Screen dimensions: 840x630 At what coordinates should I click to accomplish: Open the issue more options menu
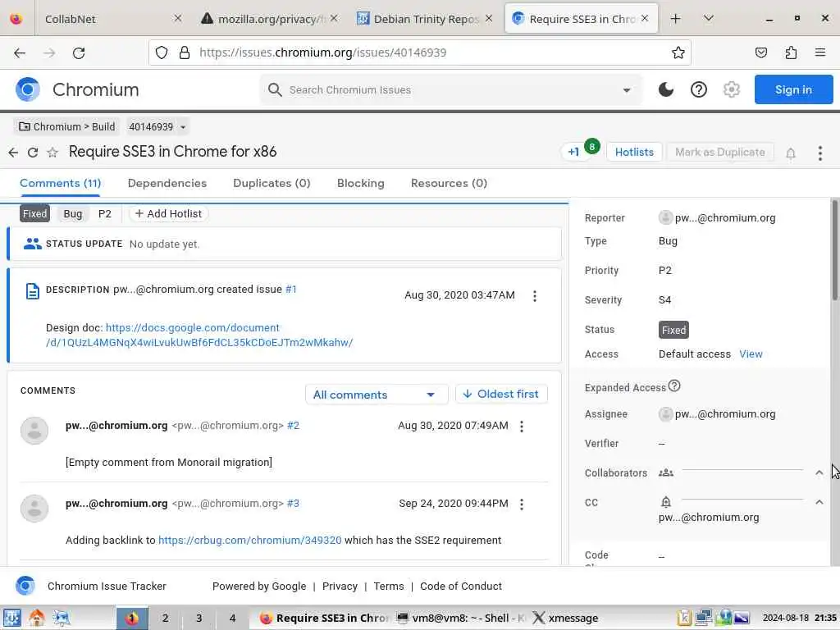tap(819, 153)
